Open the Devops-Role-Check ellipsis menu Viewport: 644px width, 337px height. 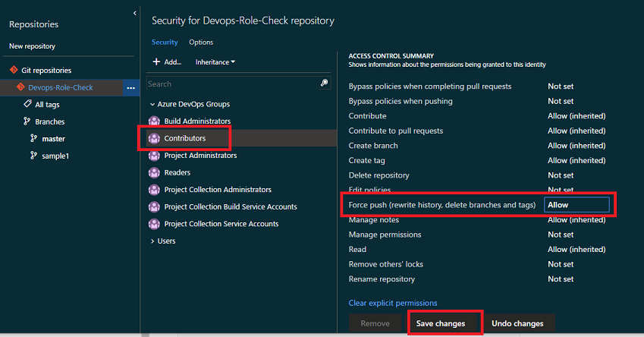click(x=131, y=88)
